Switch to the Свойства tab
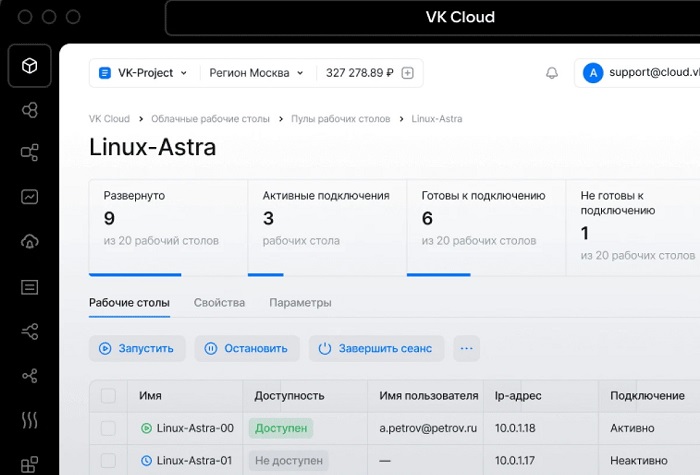The height and width of the screenshot is (475, 700). [x=219, y=303]
